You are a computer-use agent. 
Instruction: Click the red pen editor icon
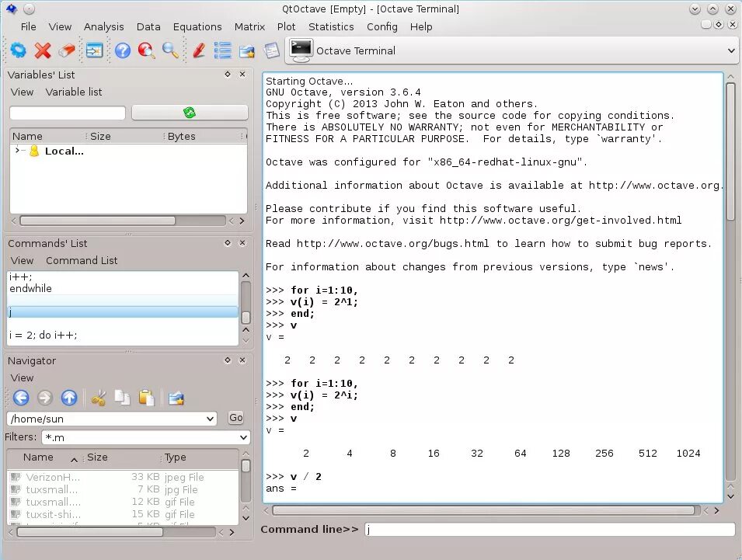199,50
